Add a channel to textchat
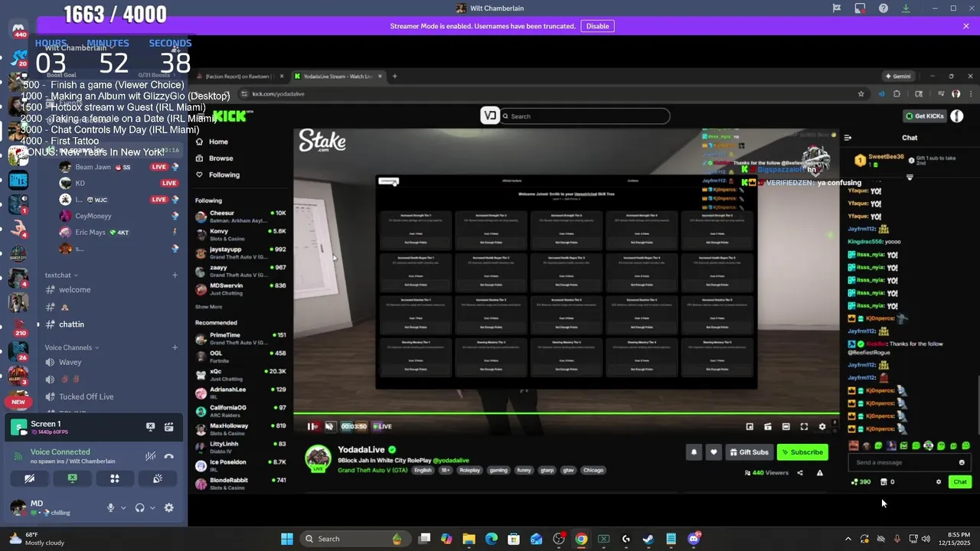This screenshot has height=551, width=980. [175, 275]
